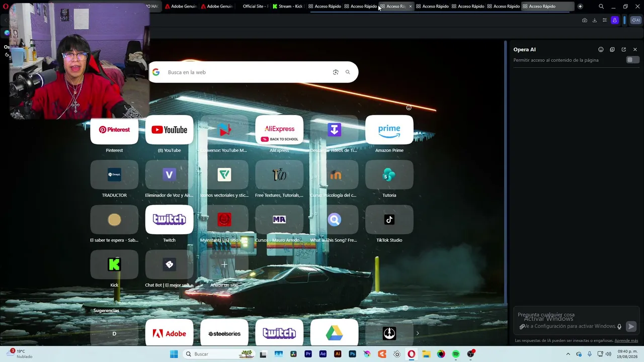Click the magnifier search button in search box
Image resolution: width=644 pixels, height=362 pixels.
pyautogui.click(x=348, y=72)
